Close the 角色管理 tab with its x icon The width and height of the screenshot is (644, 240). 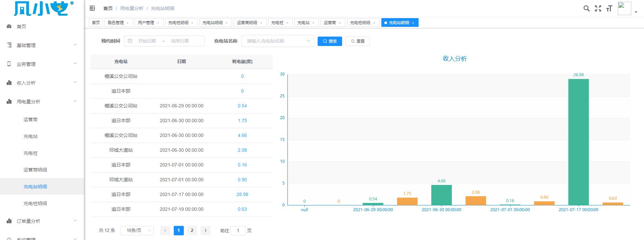coord(127,23)
